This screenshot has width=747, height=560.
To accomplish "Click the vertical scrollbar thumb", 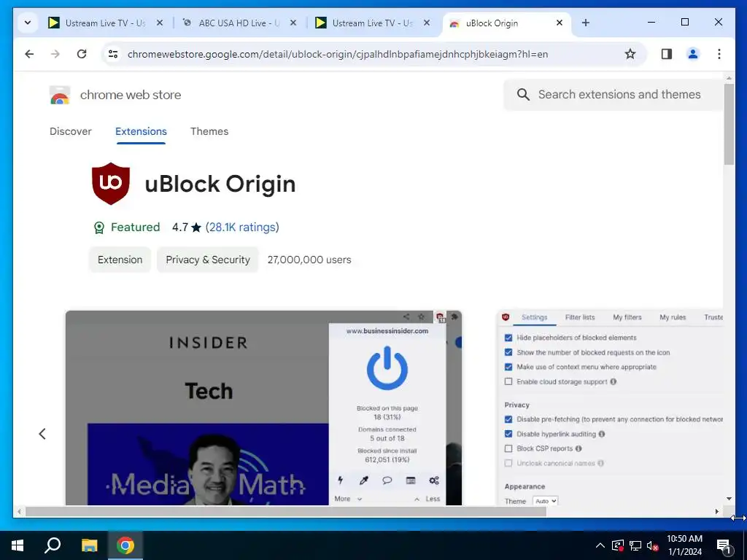I will pos(729,125).
